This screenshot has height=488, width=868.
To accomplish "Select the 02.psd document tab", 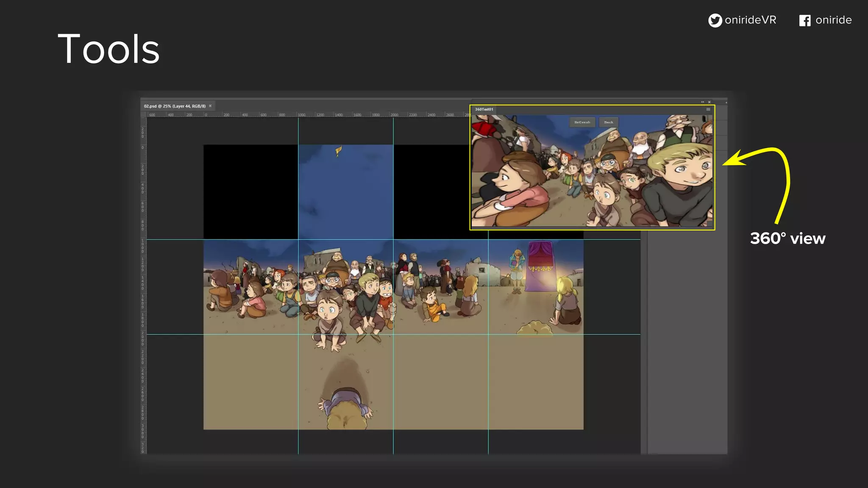I will (x=175, y=106).
